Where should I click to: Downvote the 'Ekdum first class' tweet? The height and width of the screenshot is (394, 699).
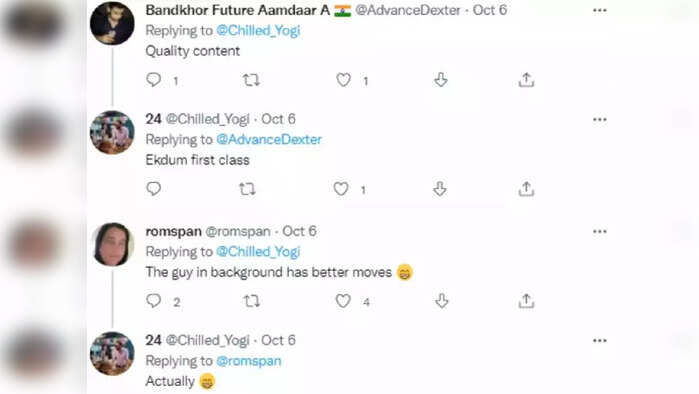pos(440,189)
